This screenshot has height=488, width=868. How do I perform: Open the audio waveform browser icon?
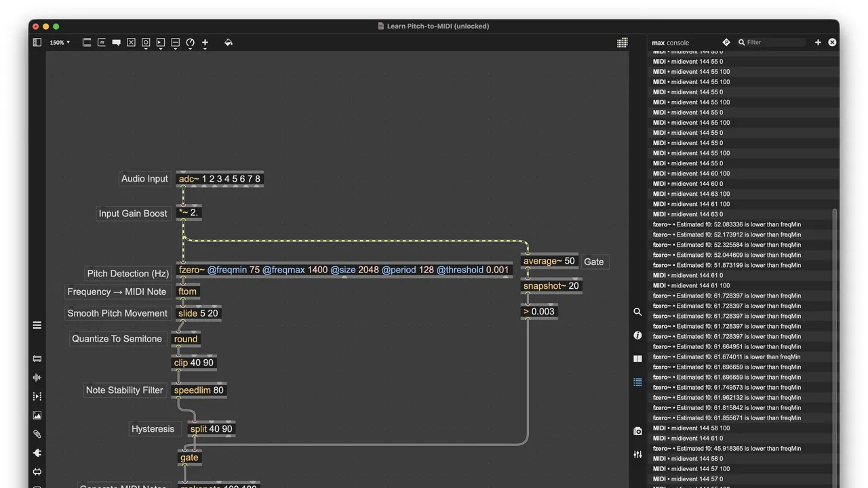[37, 378]
